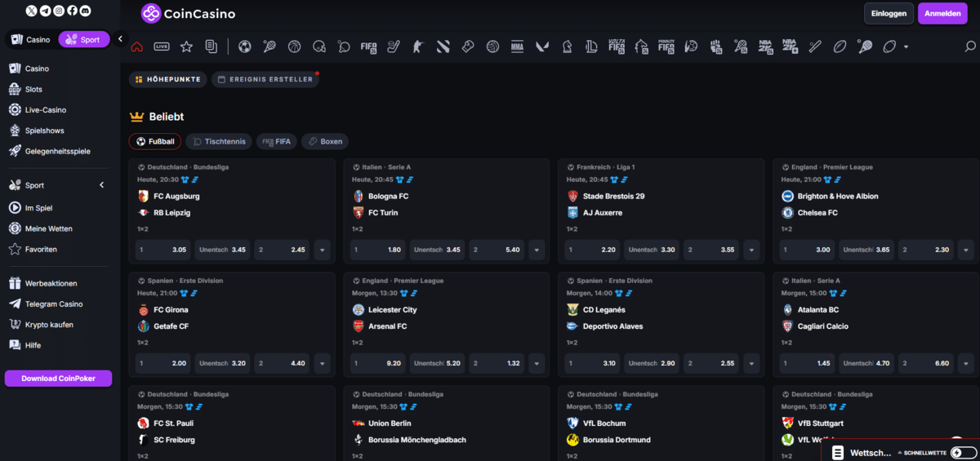Click the favorites star icon in sports bar

pyautogui.click(x=186, y=47)
